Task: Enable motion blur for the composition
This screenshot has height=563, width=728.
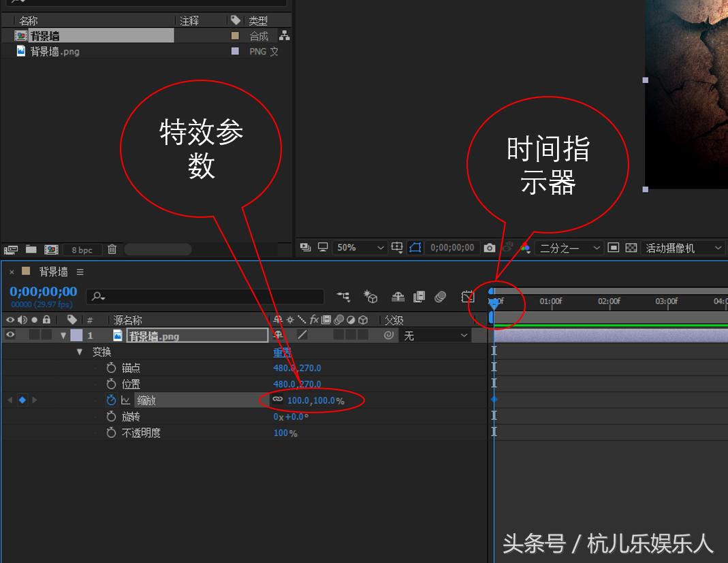Action: [441, 297]
